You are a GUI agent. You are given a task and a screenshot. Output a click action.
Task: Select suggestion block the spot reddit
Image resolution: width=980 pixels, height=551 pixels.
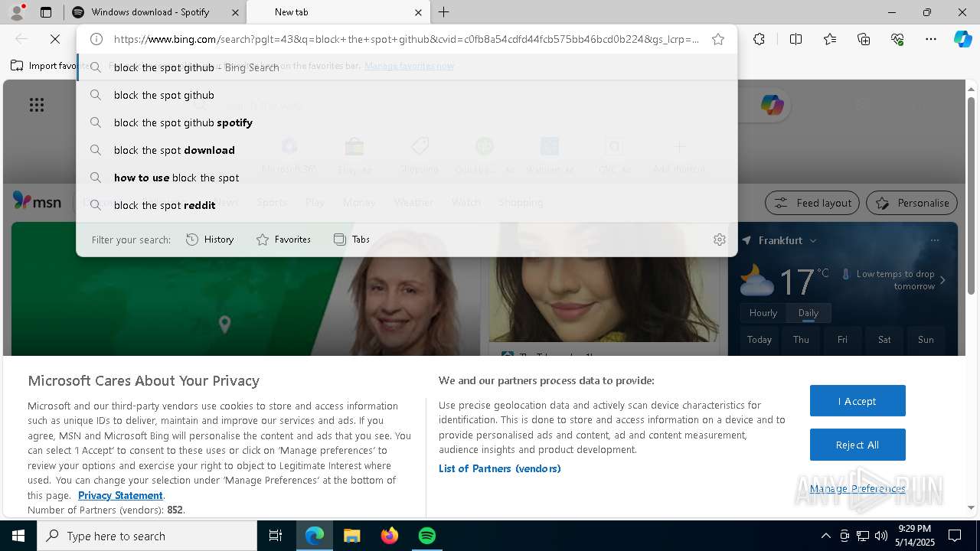[x=407, y=205]
